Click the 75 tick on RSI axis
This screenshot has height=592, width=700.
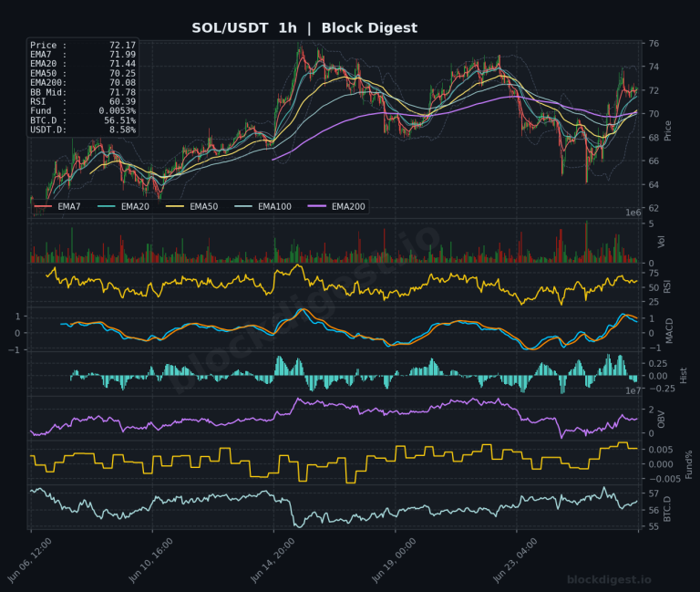[x=654, y=274]
